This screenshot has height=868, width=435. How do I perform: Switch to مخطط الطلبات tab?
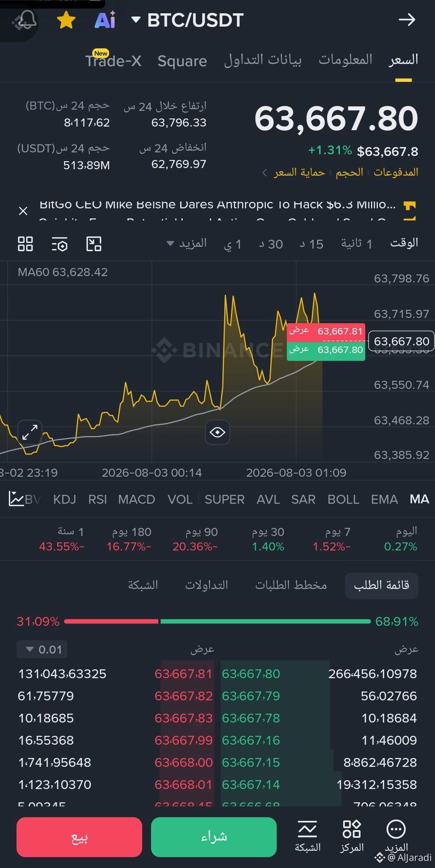tap(291, 585)
